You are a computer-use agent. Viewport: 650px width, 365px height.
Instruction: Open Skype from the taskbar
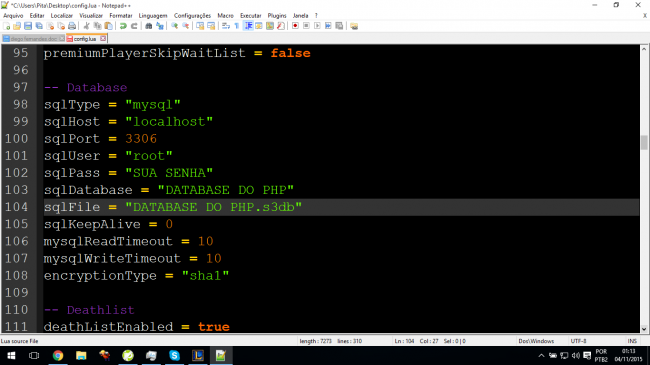[175, 355]
